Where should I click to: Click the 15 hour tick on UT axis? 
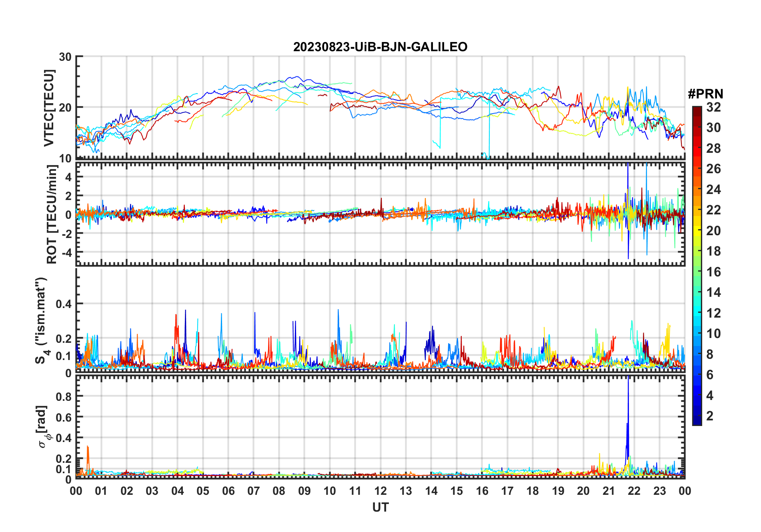[x=457, y=491]
